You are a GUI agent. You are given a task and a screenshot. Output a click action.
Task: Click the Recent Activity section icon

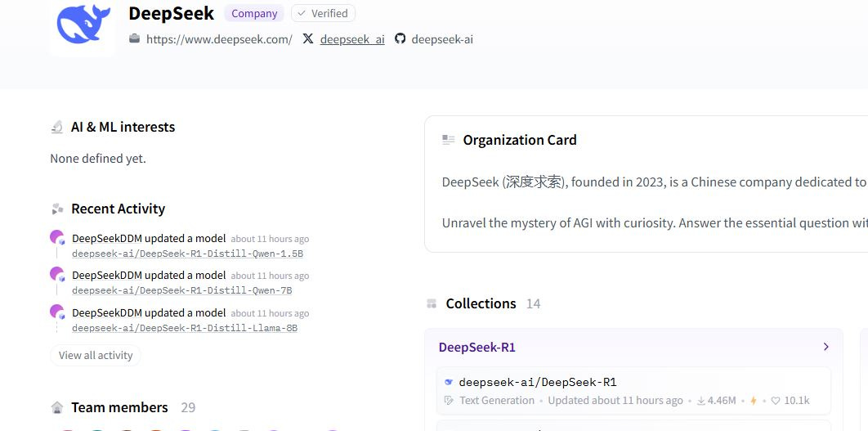pyautogui.click(x=57, y=209)
